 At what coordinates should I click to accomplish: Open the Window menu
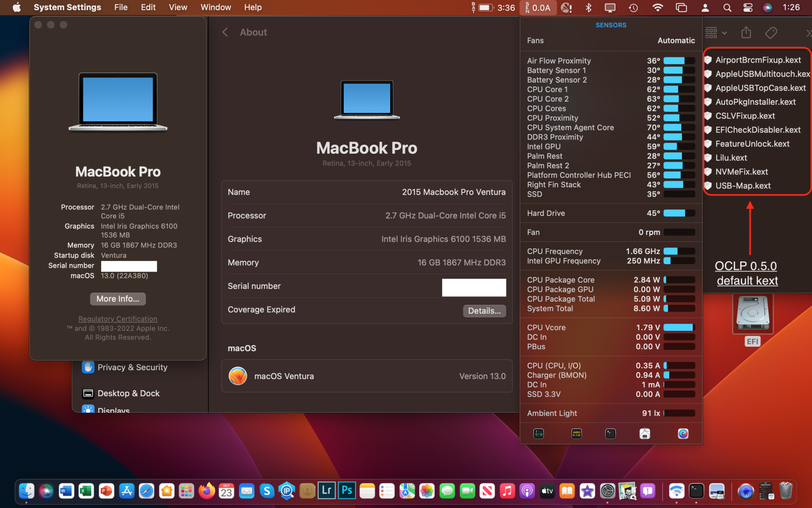[216, 7]
